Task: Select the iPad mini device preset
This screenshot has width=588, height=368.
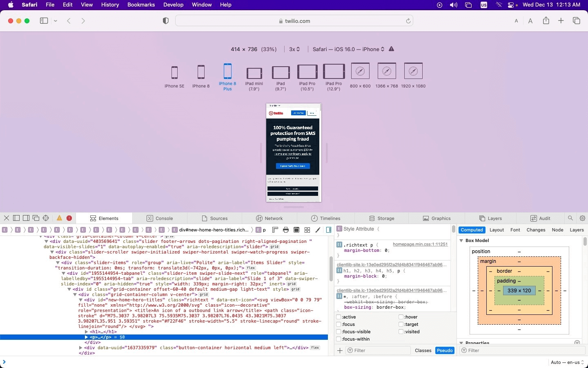Action: (254, 74)
